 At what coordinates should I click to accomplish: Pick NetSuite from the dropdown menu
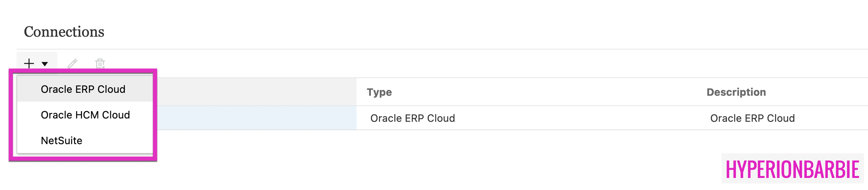point(62,140)
